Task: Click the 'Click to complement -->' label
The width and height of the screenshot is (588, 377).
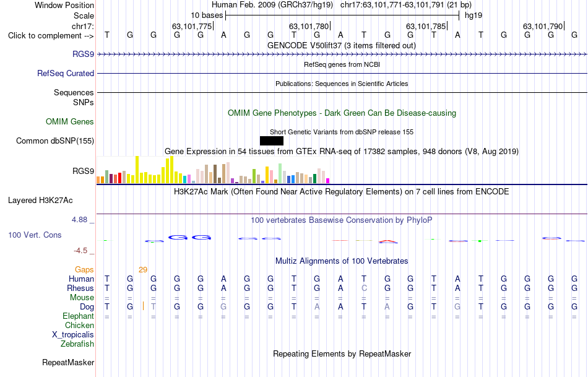Action: (x=51, y=36)
